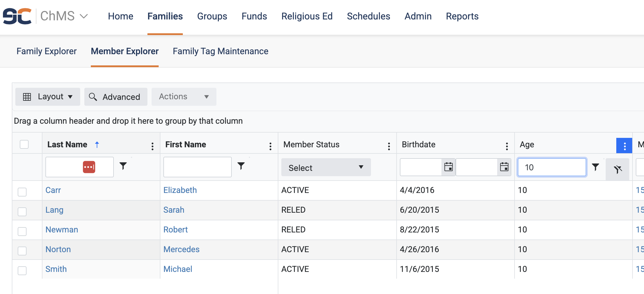
Task: Open the Schedules menu
Action: (369, 16)
